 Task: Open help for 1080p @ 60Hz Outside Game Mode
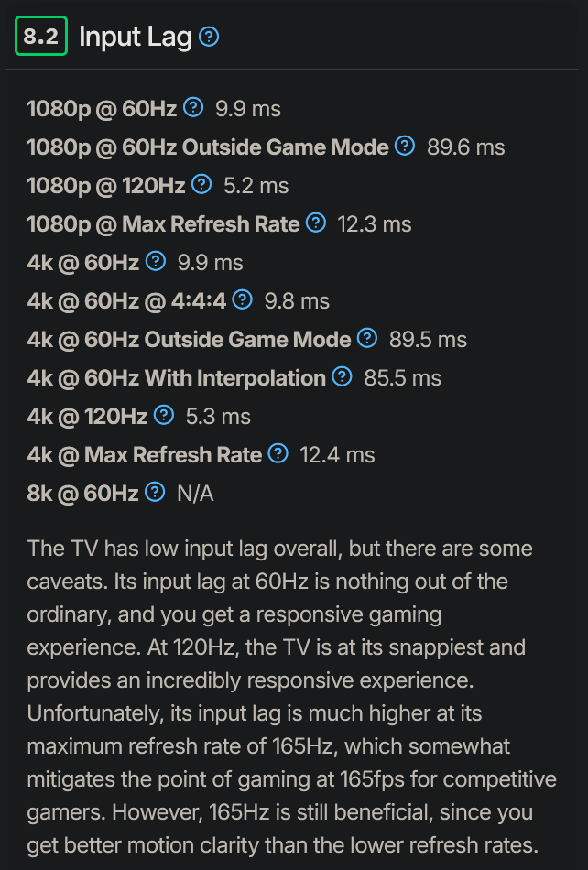coord(404,146)
